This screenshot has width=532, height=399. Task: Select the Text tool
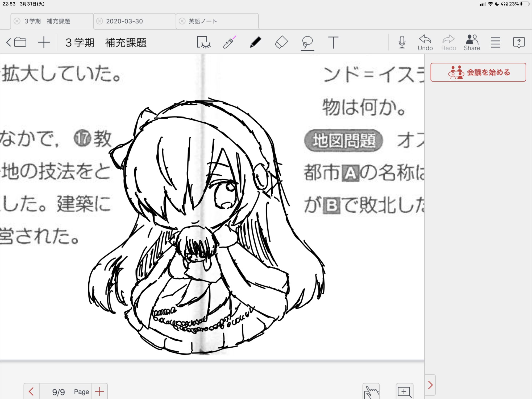pos(333,42)
